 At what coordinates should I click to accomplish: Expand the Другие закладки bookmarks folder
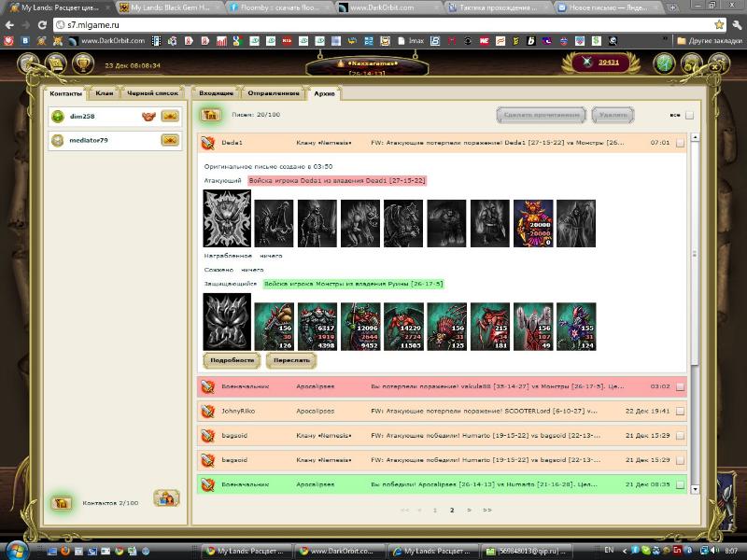710,41
